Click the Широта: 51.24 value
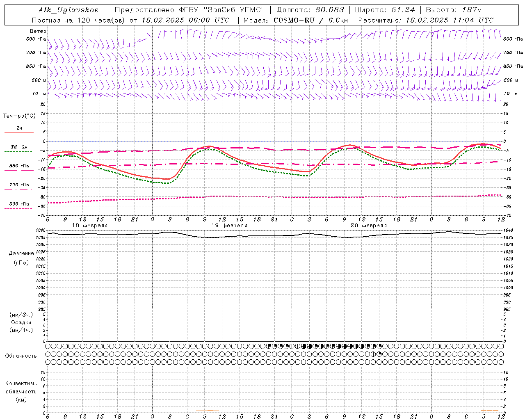Viewport: 525px width, 420px height. coord(385,10)
